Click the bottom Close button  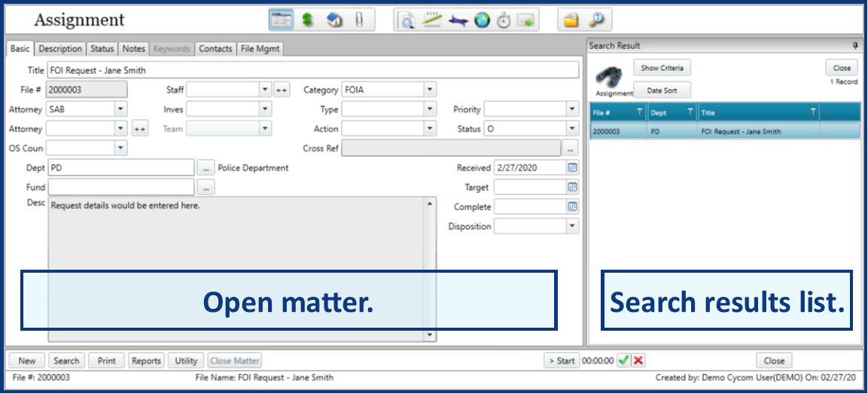[x=774, y=361]
